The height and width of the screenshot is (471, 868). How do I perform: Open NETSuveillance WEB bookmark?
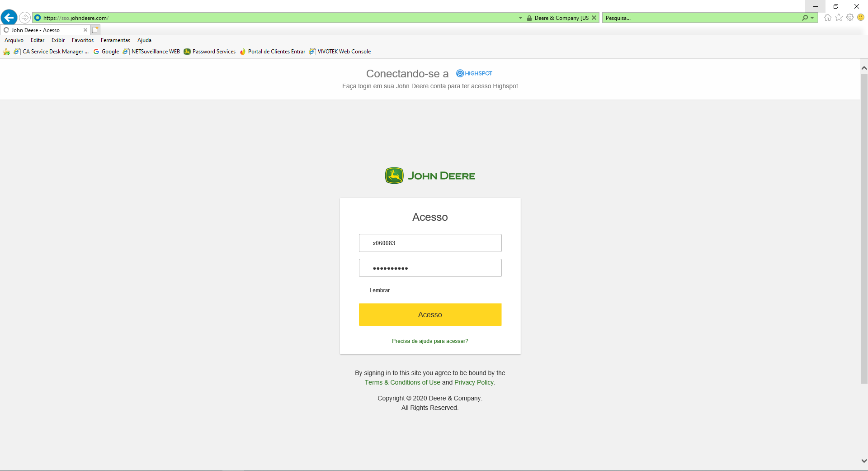[x=151, y=52]
